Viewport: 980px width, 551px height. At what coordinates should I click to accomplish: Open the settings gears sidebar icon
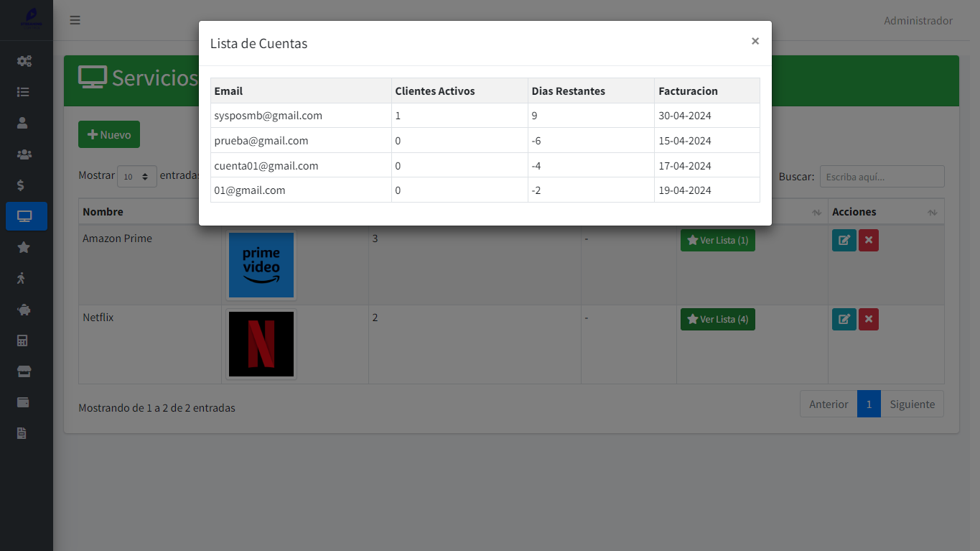click(x=24, y=61)
